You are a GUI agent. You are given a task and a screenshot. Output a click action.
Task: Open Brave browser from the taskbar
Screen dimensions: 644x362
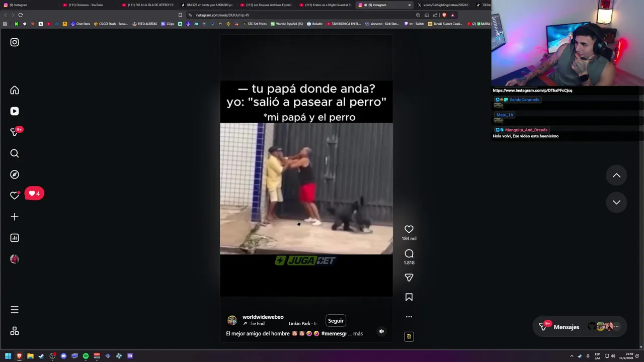coord(19,356)
